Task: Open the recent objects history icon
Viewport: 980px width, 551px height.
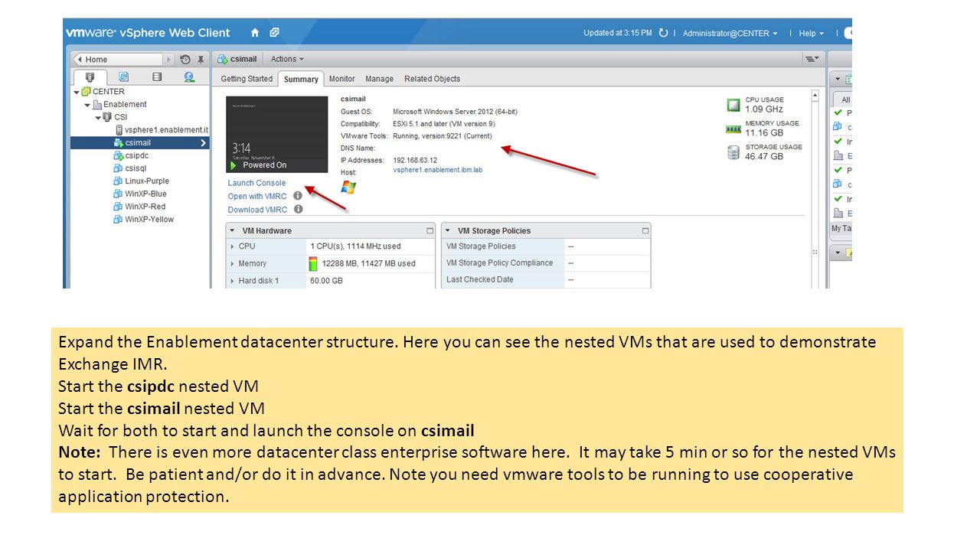Action: [x=185, y=59]
